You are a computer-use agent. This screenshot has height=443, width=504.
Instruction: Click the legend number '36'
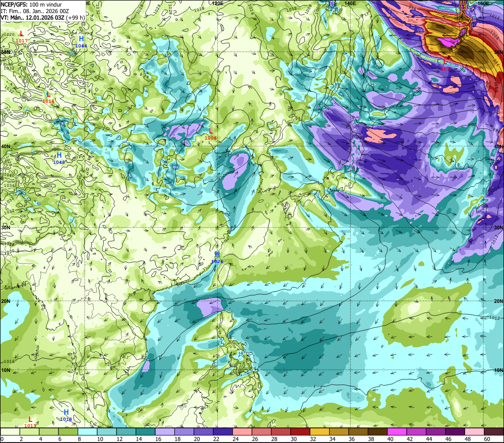click(352, 439)
